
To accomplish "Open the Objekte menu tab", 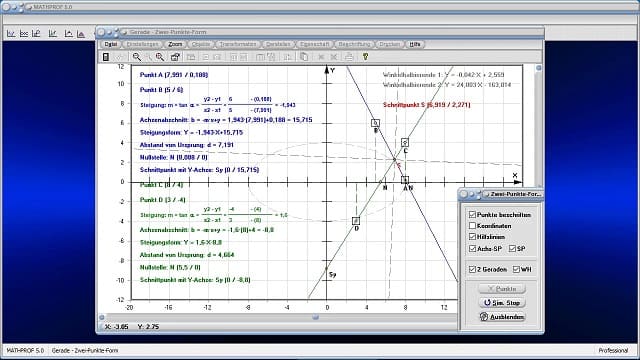I will [201, 44].
